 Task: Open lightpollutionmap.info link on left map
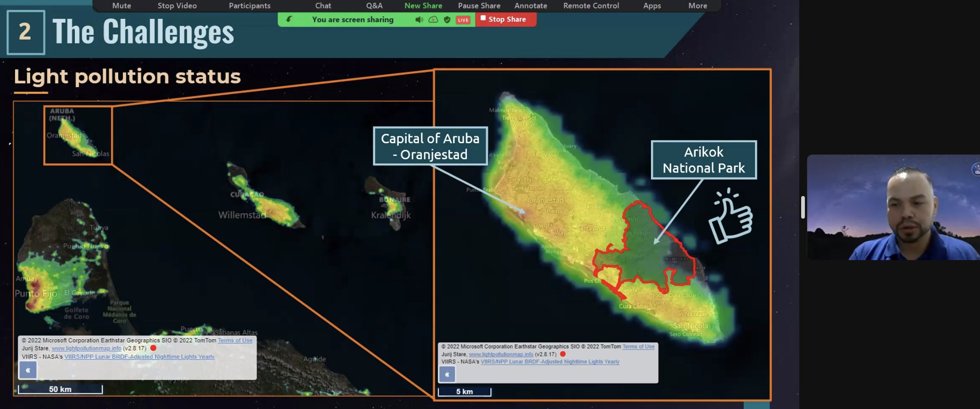pyautogui.click(x=86, y=348)
